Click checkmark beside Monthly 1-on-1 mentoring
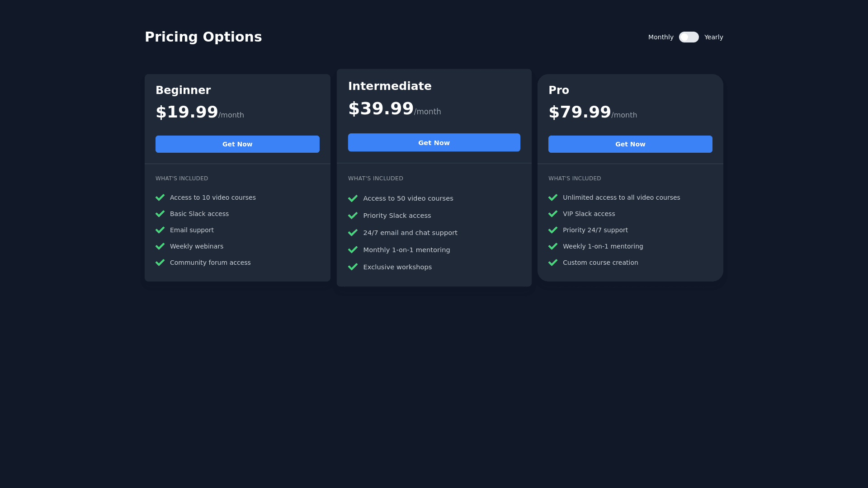Screen dimensions: 868x488 (x=353, y=250)
